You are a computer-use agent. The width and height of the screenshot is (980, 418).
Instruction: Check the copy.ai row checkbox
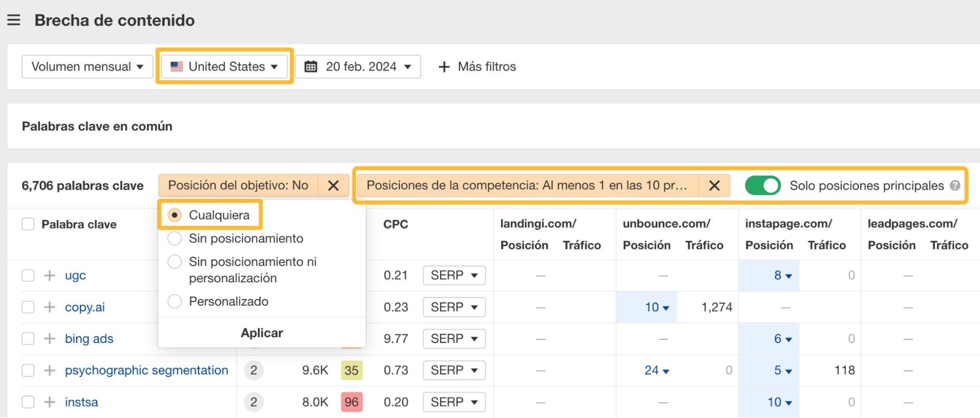point(28,307)
